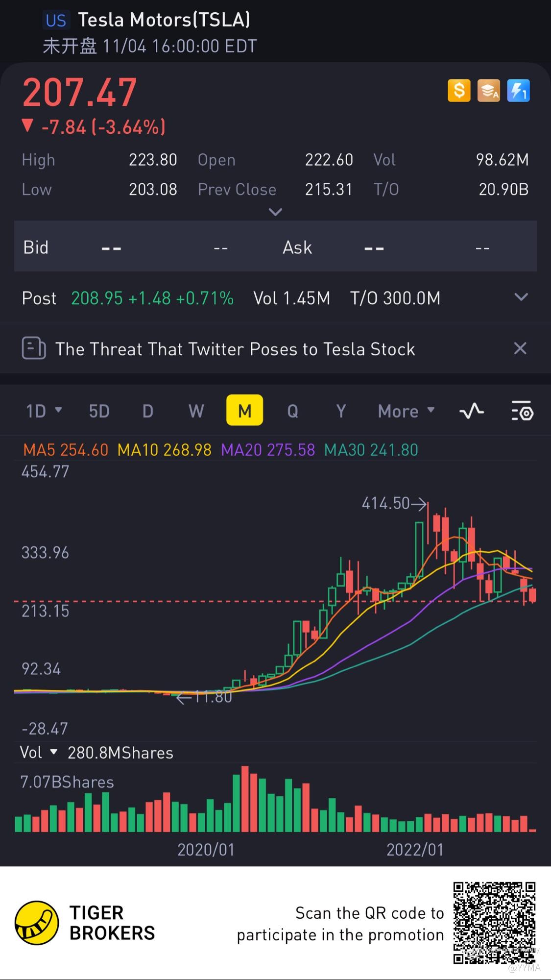This screenshot has width=551, height=980.
Task: Switch to the 5D chart tab
Action: [99, 411]
